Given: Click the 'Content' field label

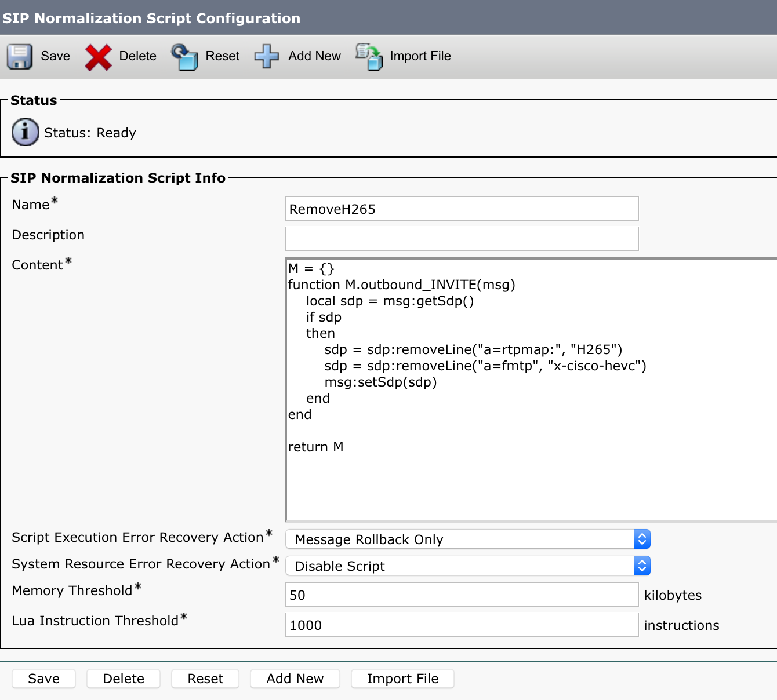Looking at the screenshot, I should [x=37, y=265].
